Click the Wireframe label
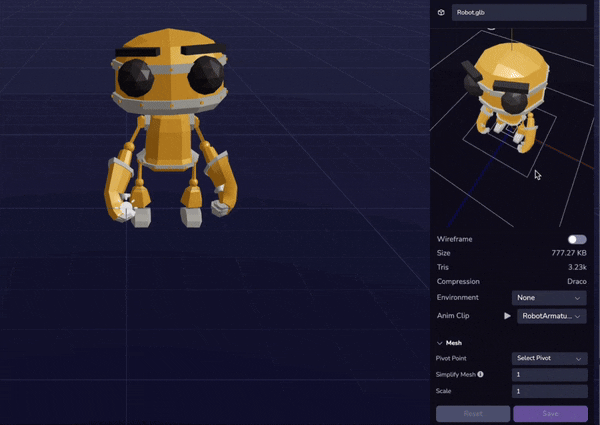600x425 pixels. [454, 239]
